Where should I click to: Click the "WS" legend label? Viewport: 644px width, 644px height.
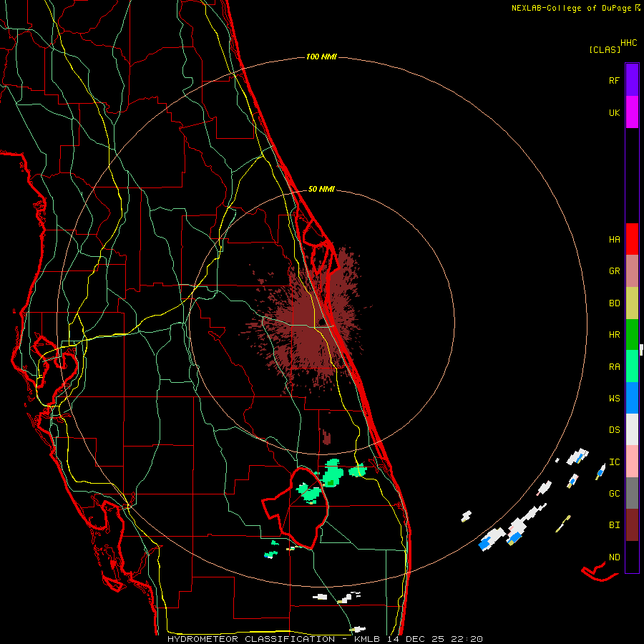pyautogui.click(x=614, y=399)
